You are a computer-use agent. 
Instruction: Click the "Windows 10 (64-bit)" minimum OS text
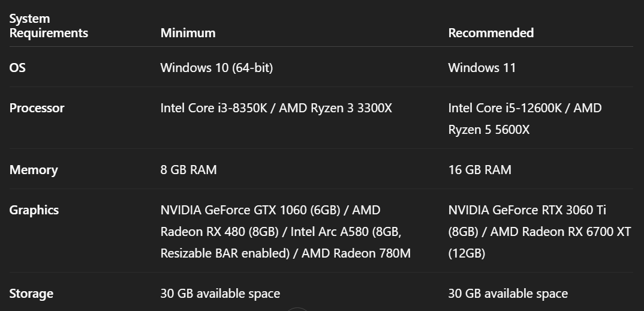(x=216, y=68)
